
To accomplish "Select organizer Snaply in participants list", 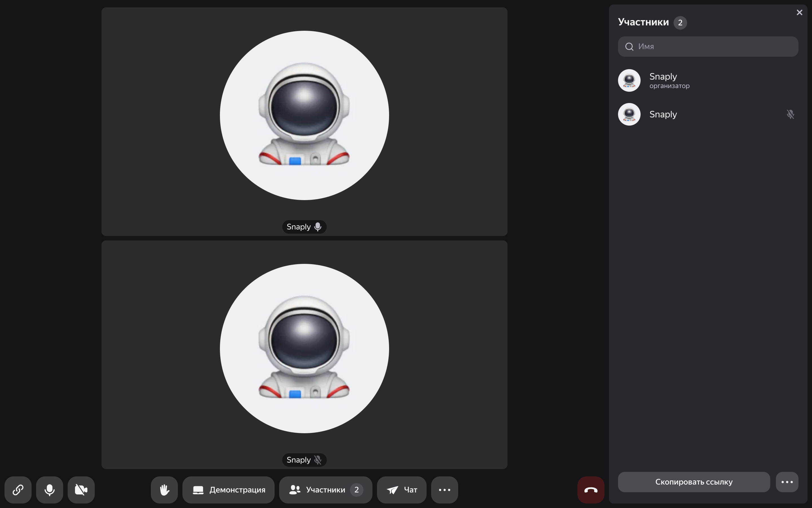I will pos(708,80).
